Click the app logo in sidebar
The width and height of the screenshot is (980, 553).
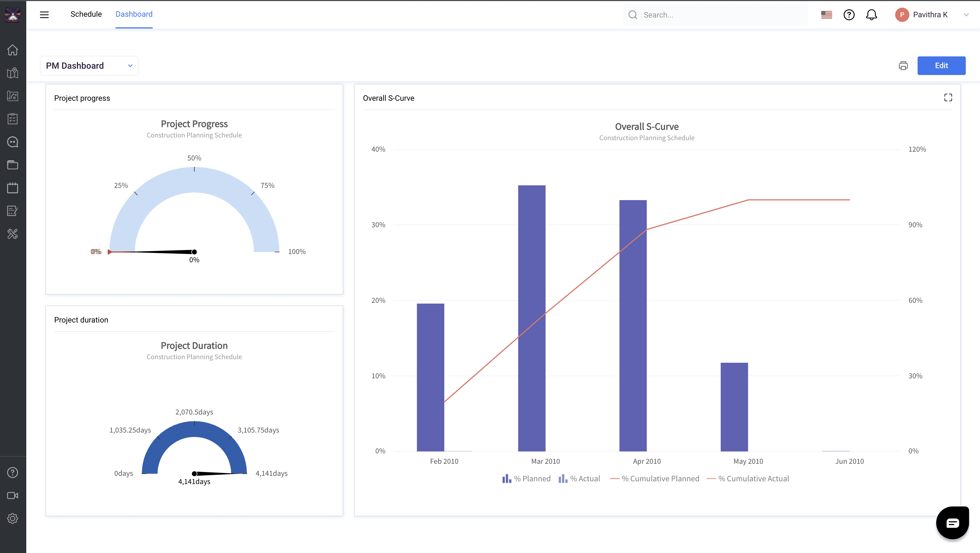pyautogui.click(x=13, y=15)
